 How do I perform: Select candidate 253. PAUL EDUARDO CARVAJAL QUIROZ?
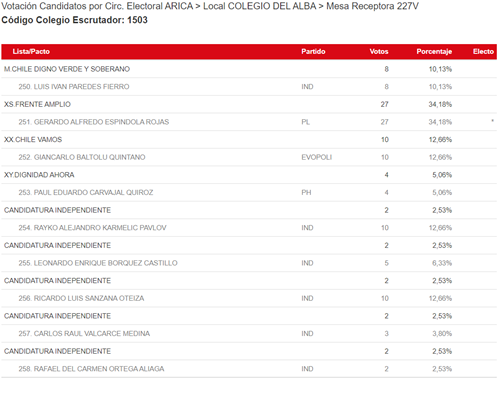(86, 193)
